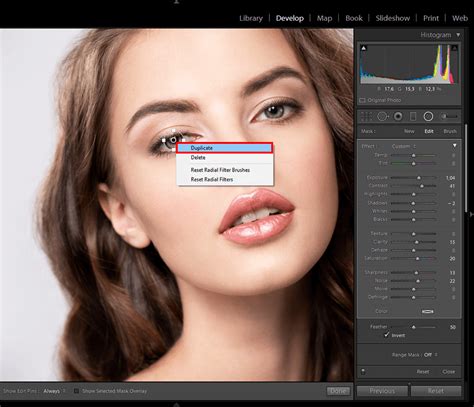Click Mask Edit
474x407 pixels.
coord(429,131)
